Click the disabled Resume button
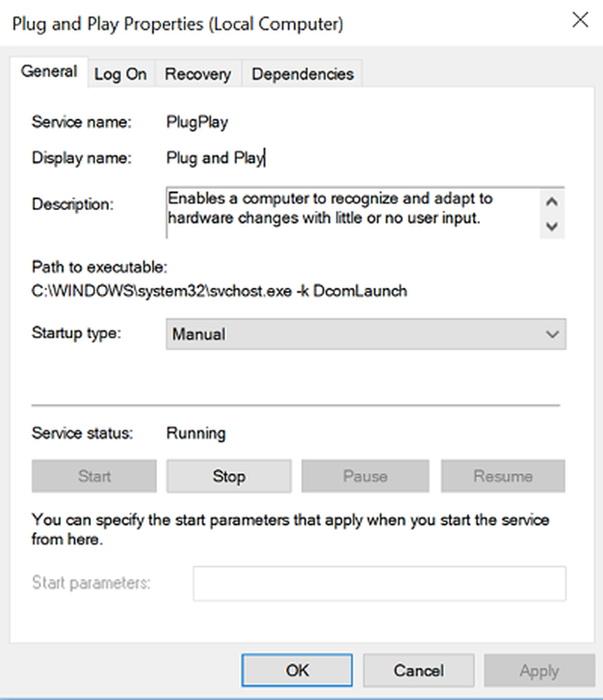The width and height of the screenshot is (603, 700). click(502, 477)
